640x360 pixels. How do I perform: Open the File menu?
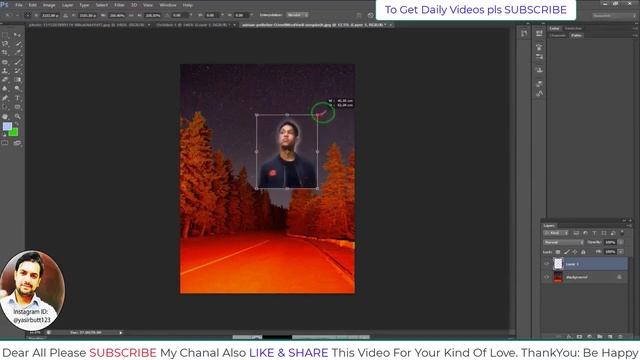coord(19,5)
